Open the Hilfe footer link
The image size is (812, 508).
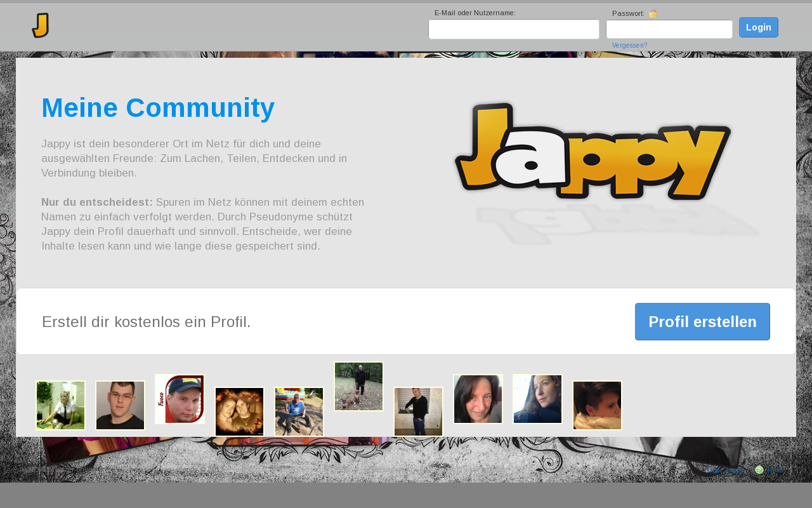(775, 470)
